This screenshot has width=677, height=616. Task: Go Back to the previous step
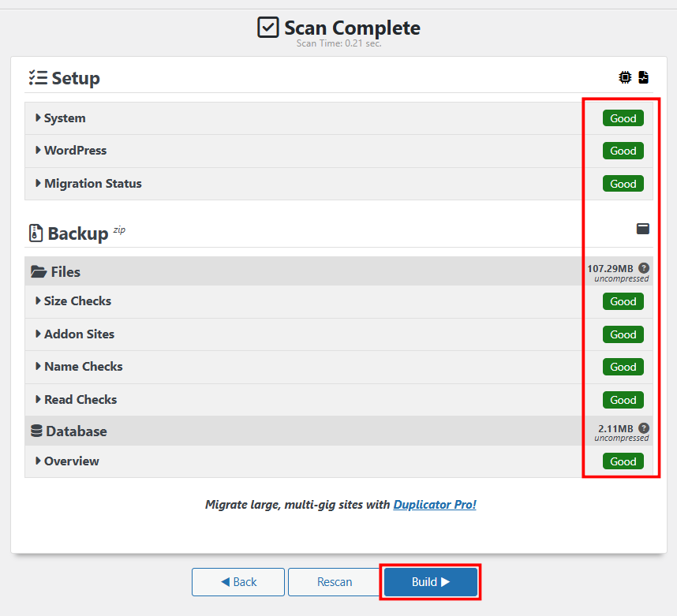(238, 582)
